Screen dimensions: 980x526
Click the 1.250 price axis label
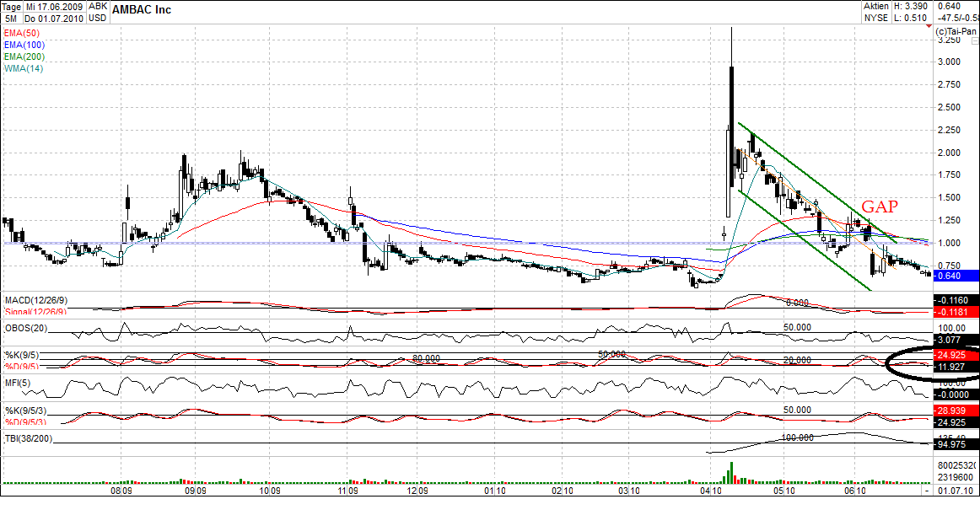pyautogui.click(x=949, y=221)
